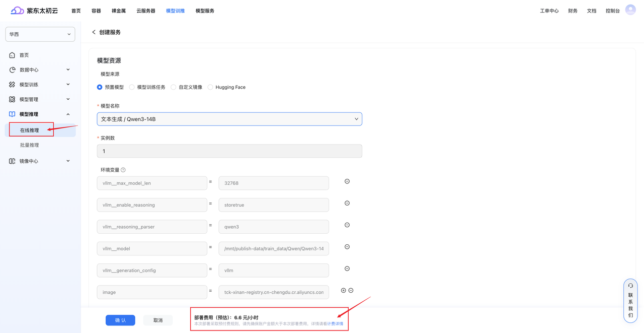The image size is (644, 333).
Task: Remove the vllm__generation_config variable row
Action: coord(347,269)
